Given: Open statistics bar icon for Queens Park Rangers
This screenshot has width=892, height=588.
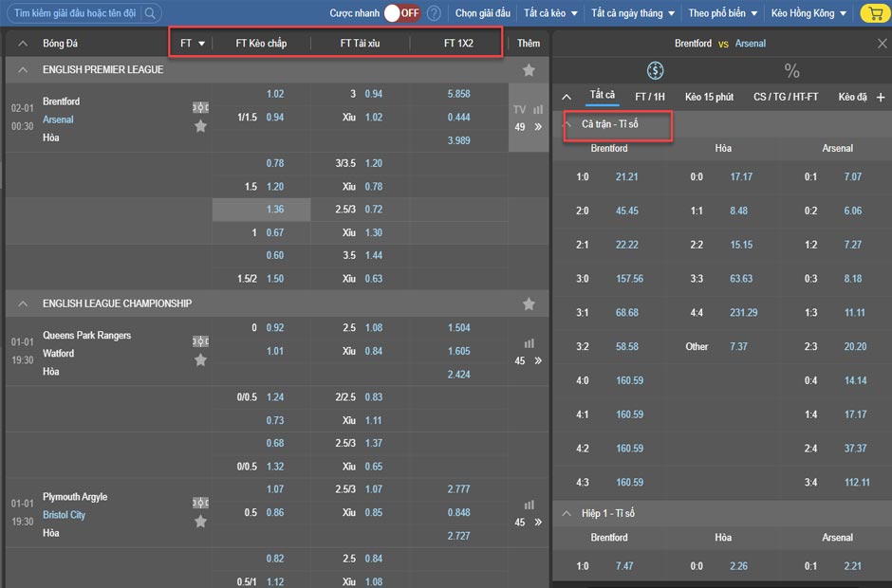Looking at the screenshot, I should [x=530, y=343].
